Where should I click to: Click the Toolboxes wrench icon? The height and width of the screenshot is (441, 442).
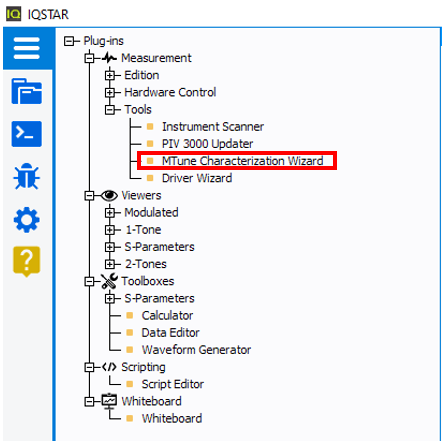109,281
